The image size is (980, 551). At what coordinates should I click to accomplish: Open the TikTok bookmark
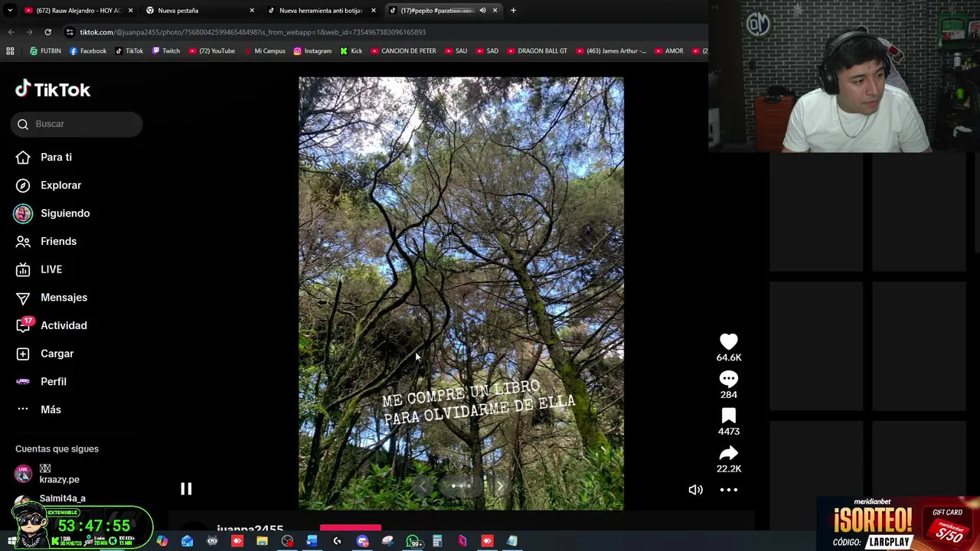(x=129, y=51)
